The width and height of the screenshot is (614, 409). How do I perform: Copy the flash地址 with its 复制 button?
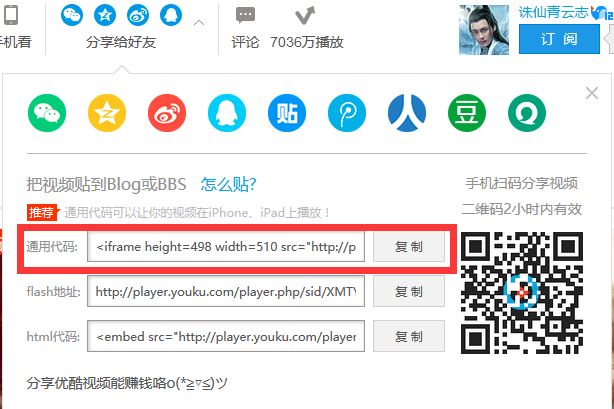[x=409, y=291]
